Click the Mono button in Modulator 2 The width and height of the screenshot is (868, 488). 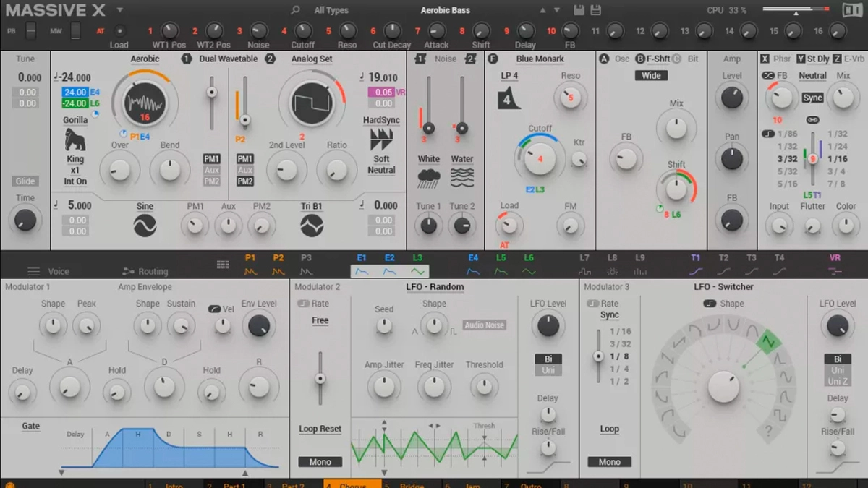point(320,462)
